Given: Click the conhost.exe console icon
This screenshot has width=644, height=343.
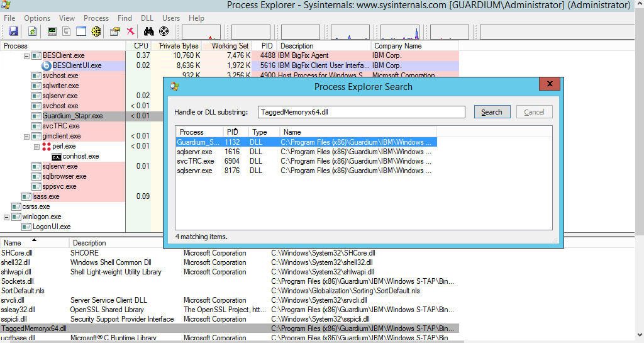Looking at the screenshot, I should click(x=57, y=157).
